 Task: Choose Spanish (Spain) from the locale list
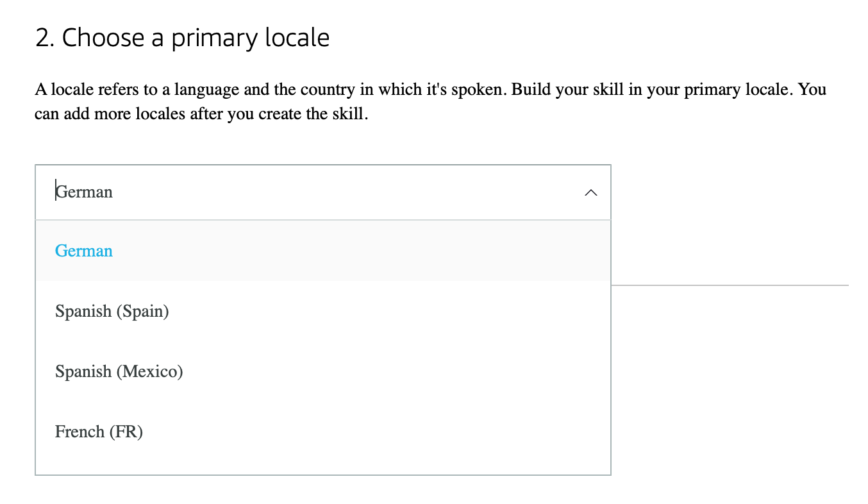point(323,311)
